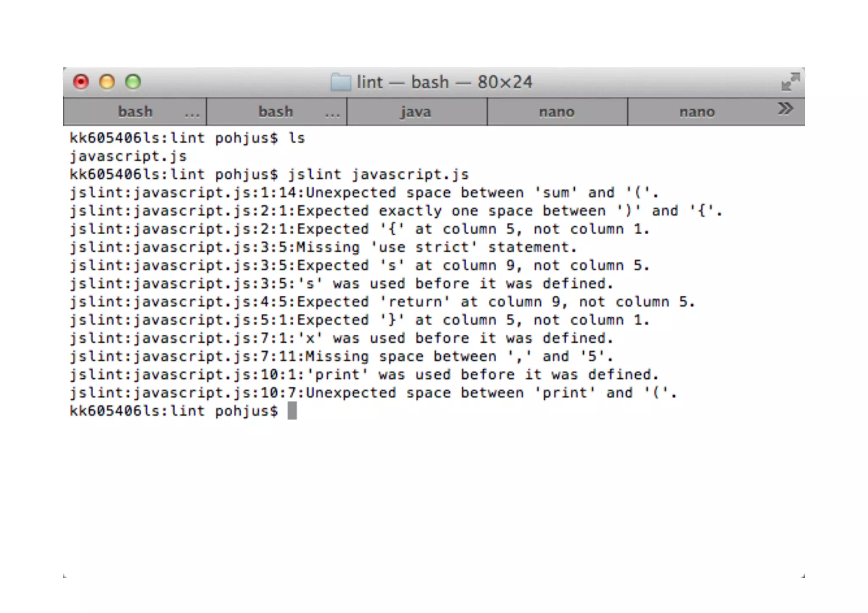This screenshot has width=868, height=613.
Task: Click the ellipsis on the first bash tab
Action: click(192, 114)
